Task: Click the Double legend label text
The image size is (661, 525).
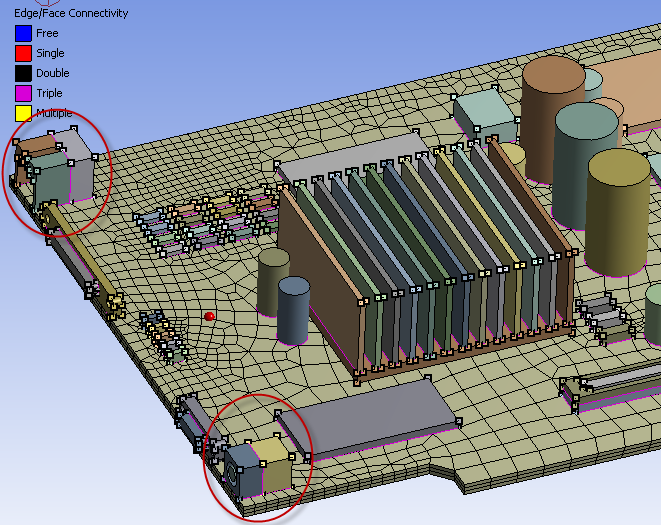Action: coord(53,73)
